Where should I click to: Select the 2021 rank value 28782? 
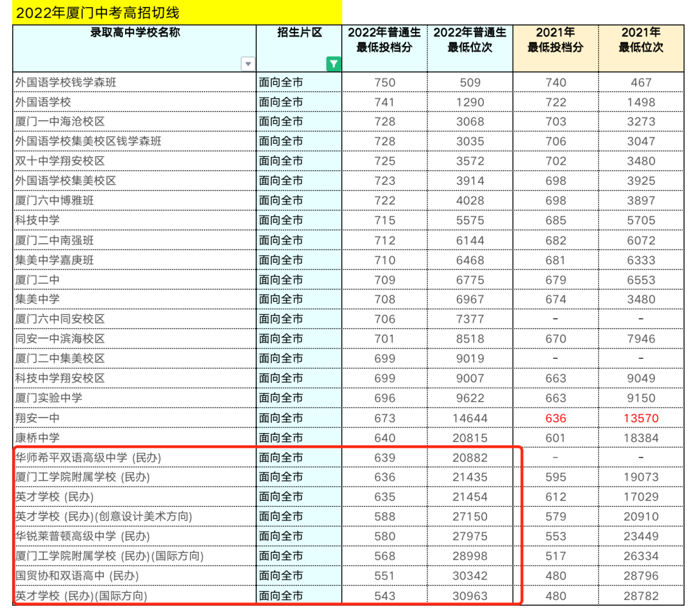tap(641, 595)
